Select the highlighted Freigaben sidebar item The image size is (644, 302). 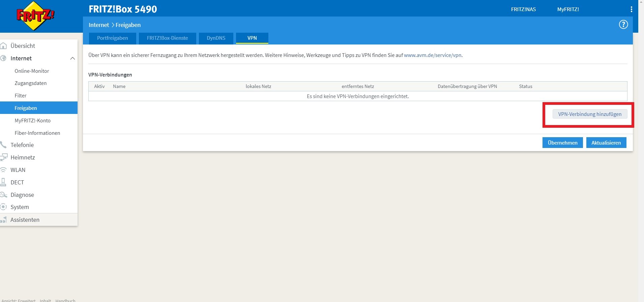[39, 108]
